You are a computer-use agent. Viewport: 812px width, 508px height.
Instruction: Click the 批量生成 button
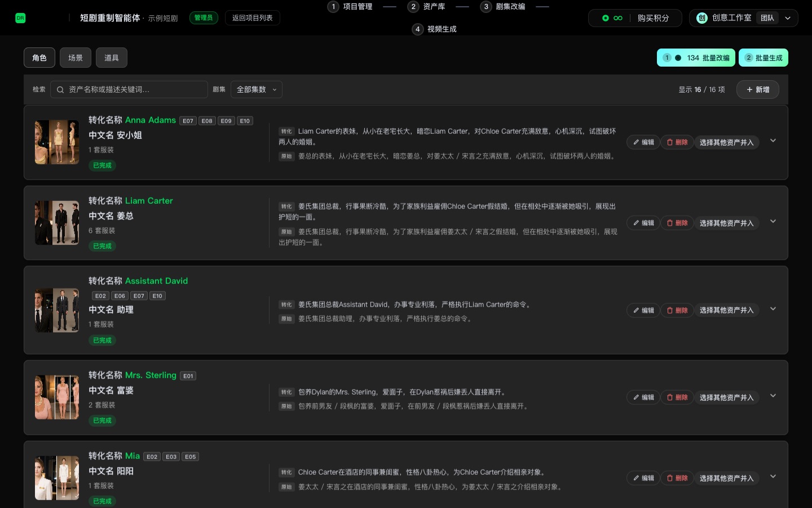764,58
